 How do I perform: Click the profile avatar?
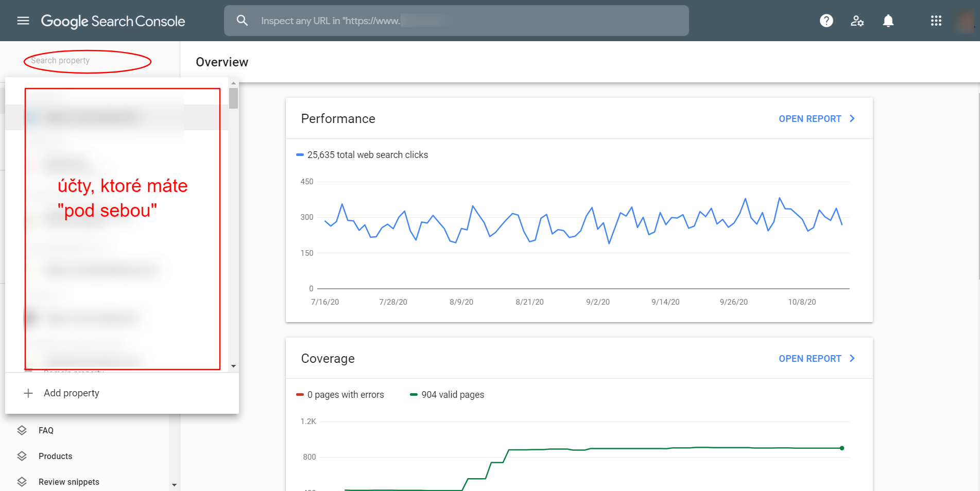(967, 21)
